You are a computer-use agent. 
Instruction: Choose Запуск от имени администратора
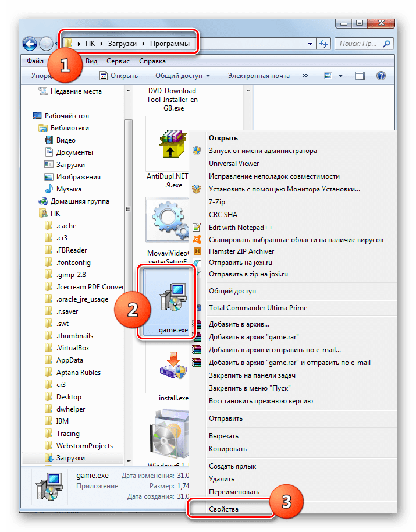263,151
